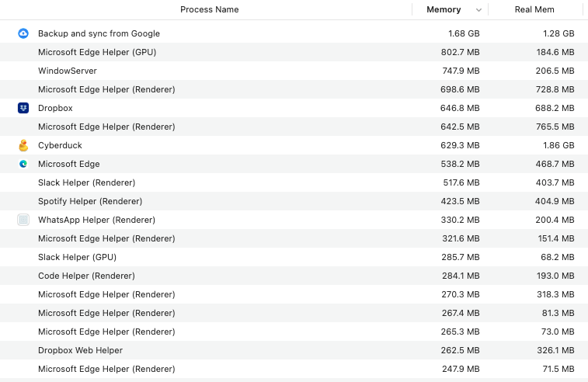Screen dimensions: 588x382
Task: Click the Cyberduck yellow duck icon
Action: point(23,145)
